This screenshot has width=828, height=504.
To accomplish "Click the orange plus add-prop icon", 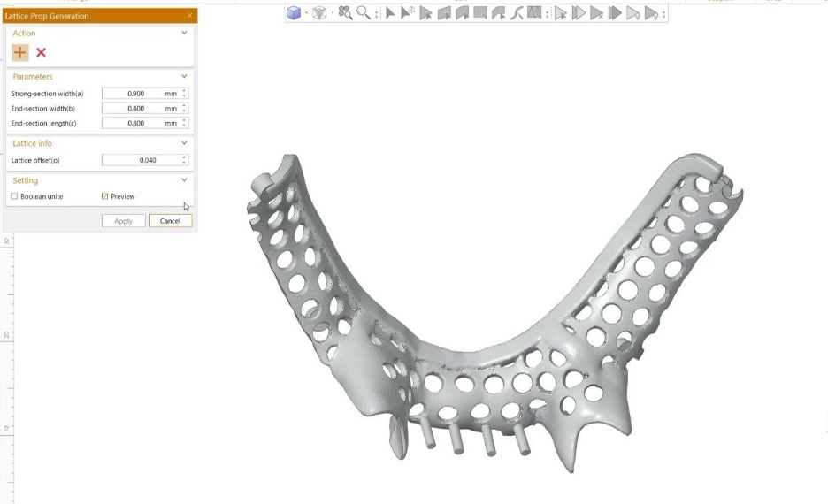I will (20, 53).
